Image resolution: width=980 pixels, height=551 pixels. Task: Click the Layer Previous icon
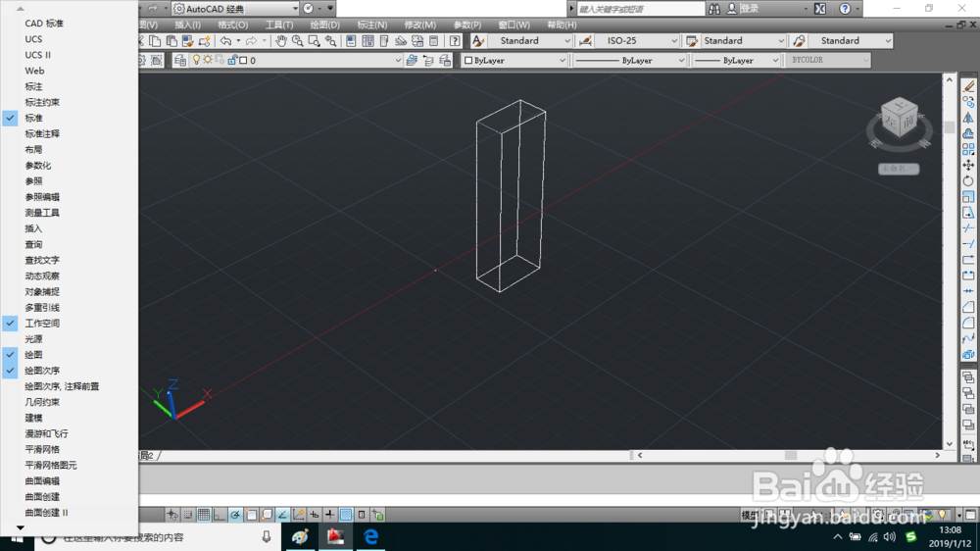pos(428,60)
